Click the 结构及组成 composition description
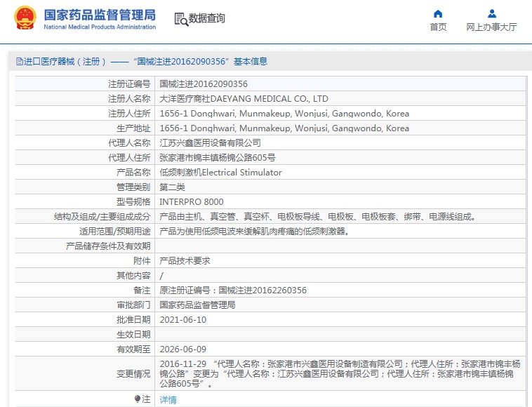The image size is (532, 407). pos(317,216)
